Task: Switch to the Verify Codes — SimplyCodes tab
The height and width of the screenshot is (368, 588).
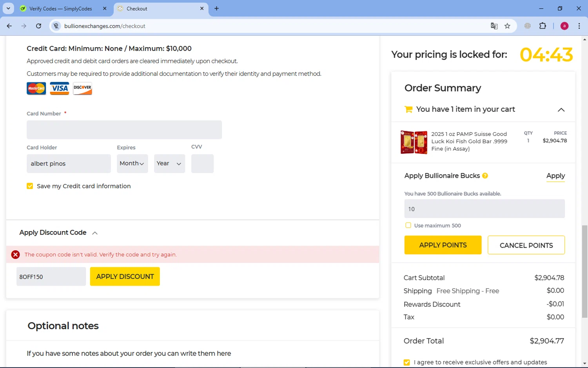Action: pyautogui.click(x=61, y=9)
